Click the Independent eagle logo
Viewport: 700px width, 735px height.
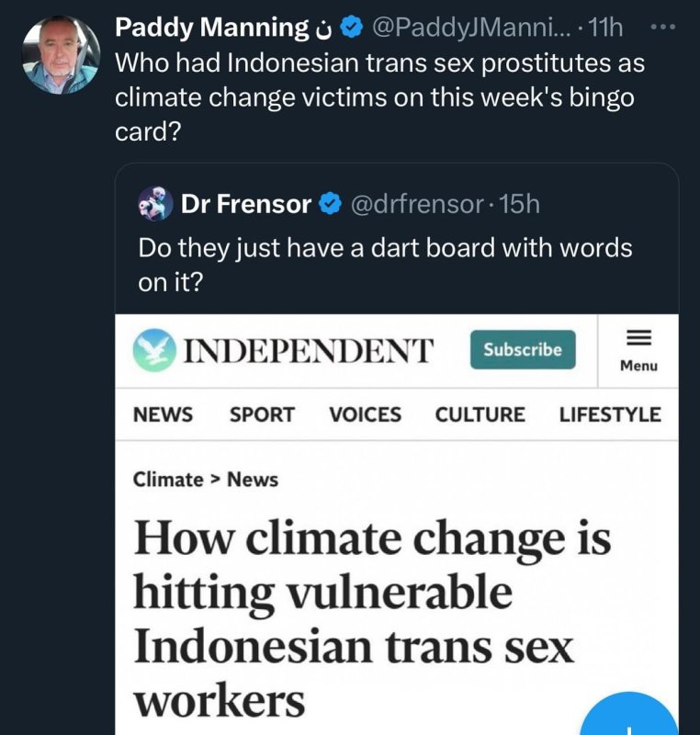tap(152, 350)
